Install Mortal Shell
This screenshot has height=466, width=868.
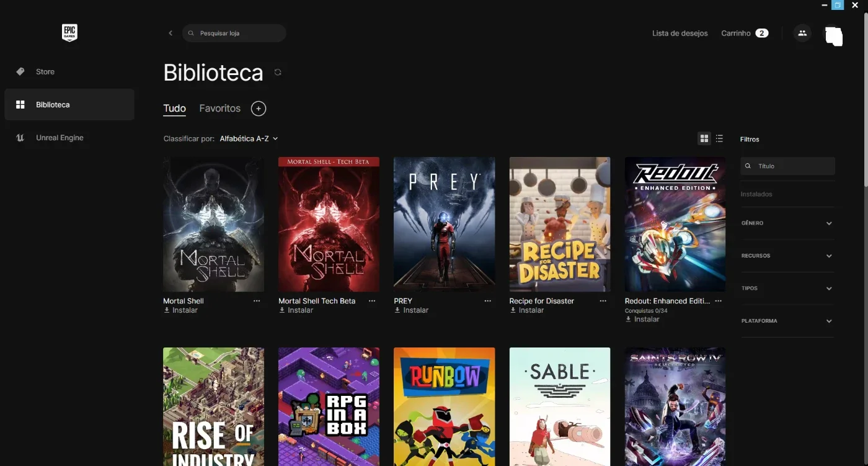(x=180, y=310)
